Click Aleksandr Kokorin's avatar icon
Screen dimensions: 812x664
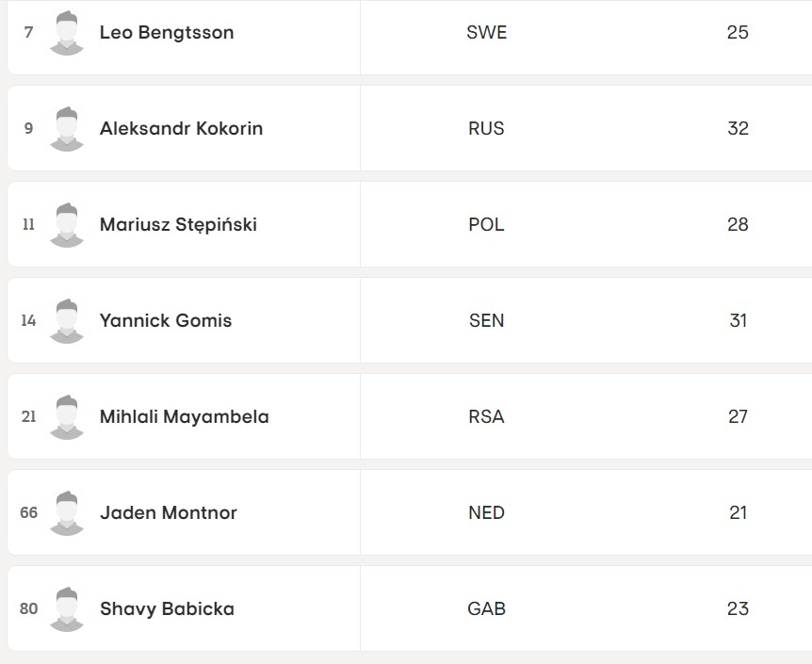coord(67,129)
